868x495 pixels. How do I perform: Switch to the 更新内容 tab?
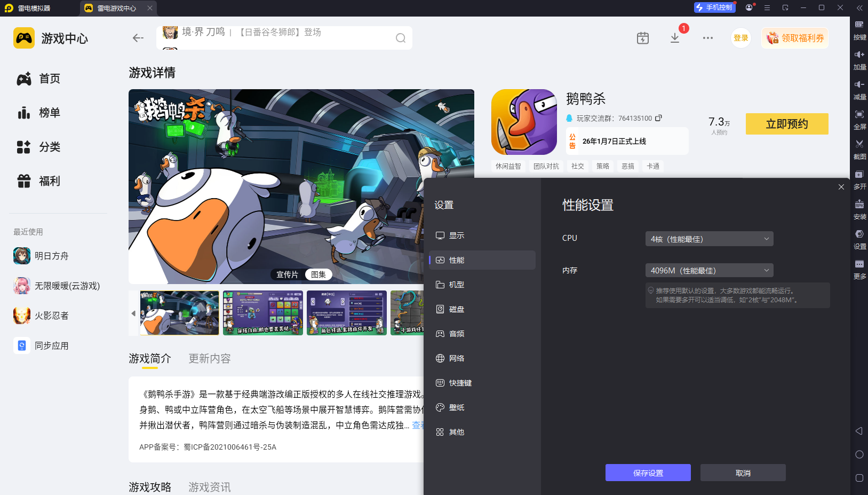tap(209, 358)
